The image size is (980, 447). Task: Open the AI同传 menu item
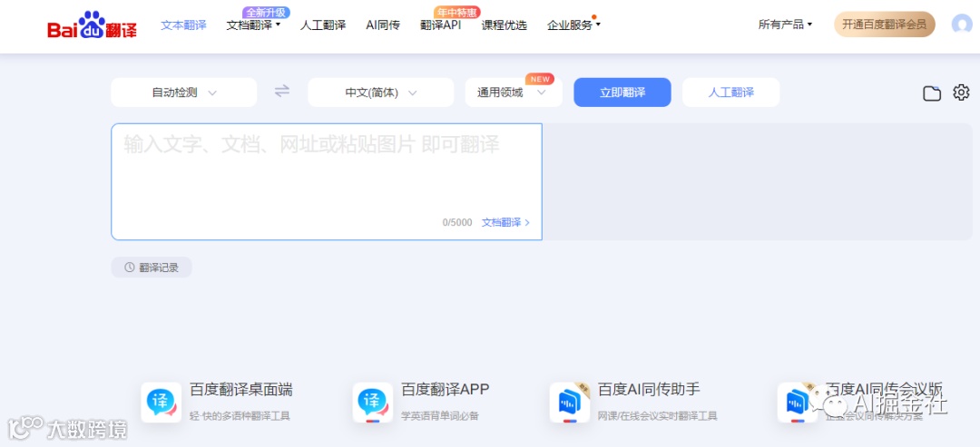pos(383,25)
